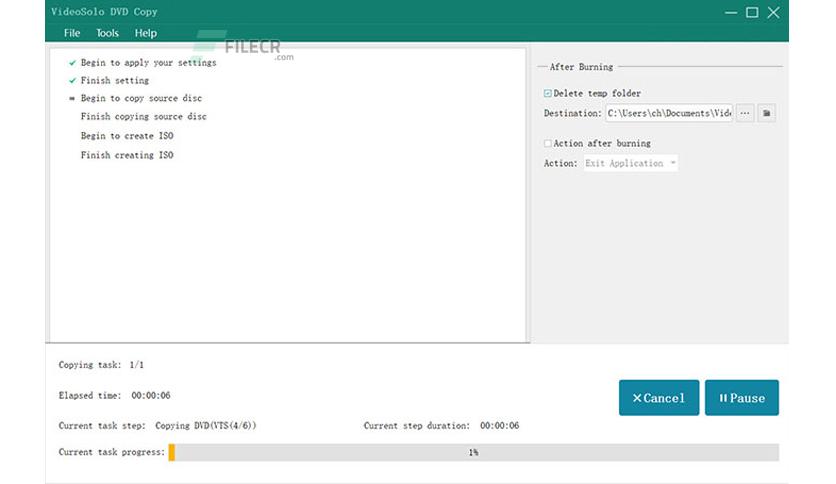The image size is (836, 484).
Task: Click the 'Copying task: 1/1' status text
Action: [x=101, y=365]
